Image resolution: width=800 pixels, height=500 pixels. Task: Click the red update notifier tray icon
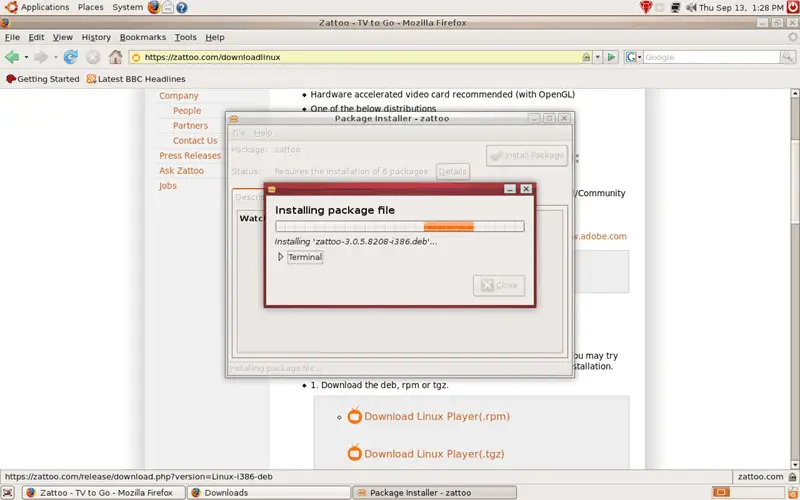[x=646, y=7]
